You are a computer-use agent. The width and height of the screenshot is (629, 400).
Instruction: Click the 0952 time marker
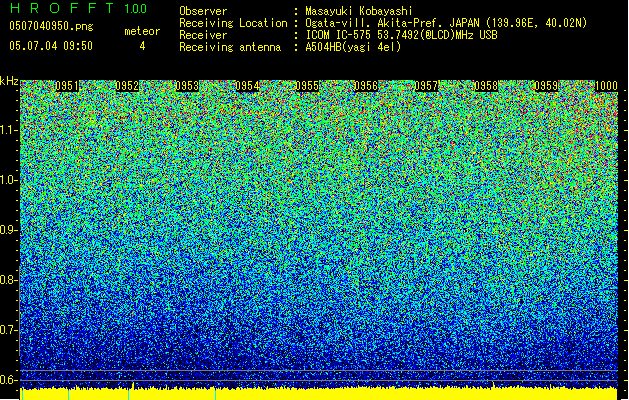tap(127, 86)
